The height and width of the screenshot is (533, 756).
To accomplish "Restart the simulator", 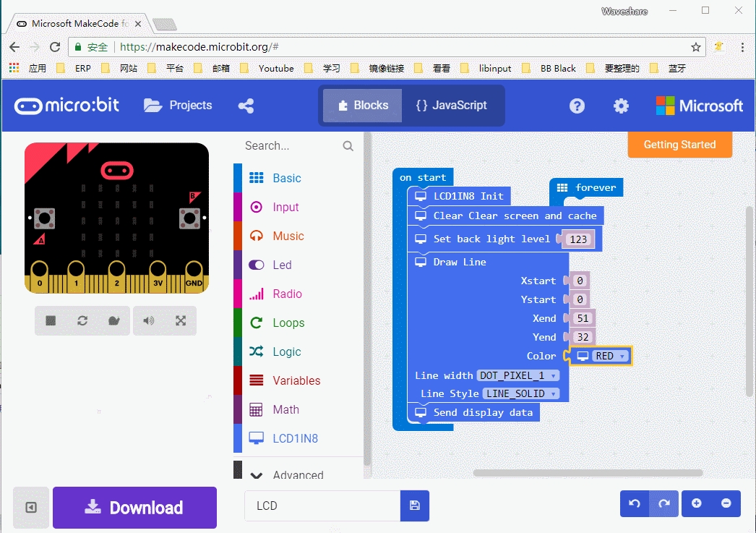I will click(82, 320).
